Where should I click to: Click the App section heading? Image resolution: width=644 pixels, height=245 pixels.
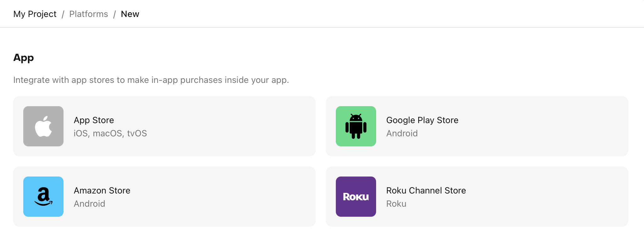[x=24, y=58]
